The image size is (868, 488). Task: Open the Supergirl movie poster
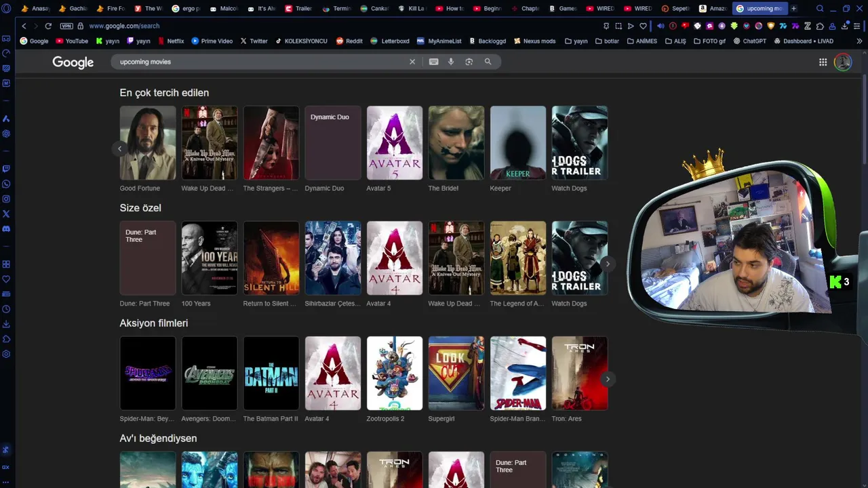point(456,373)
